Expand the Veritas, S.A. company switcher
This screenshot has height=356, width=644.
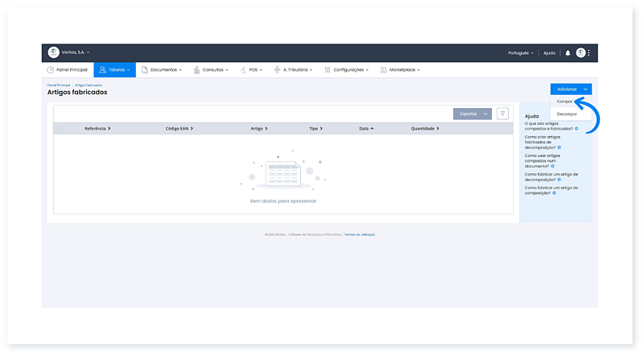click(x=76, y=52)
